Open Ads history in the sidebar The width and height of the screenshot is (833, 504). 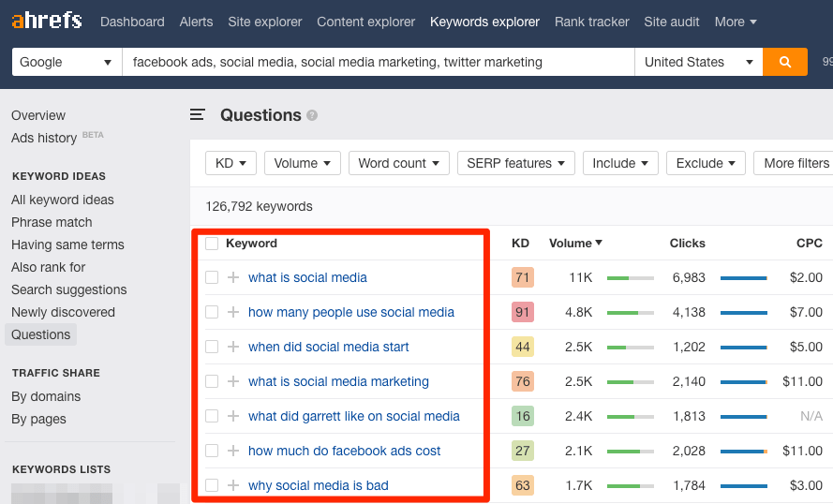pos(44,138)
